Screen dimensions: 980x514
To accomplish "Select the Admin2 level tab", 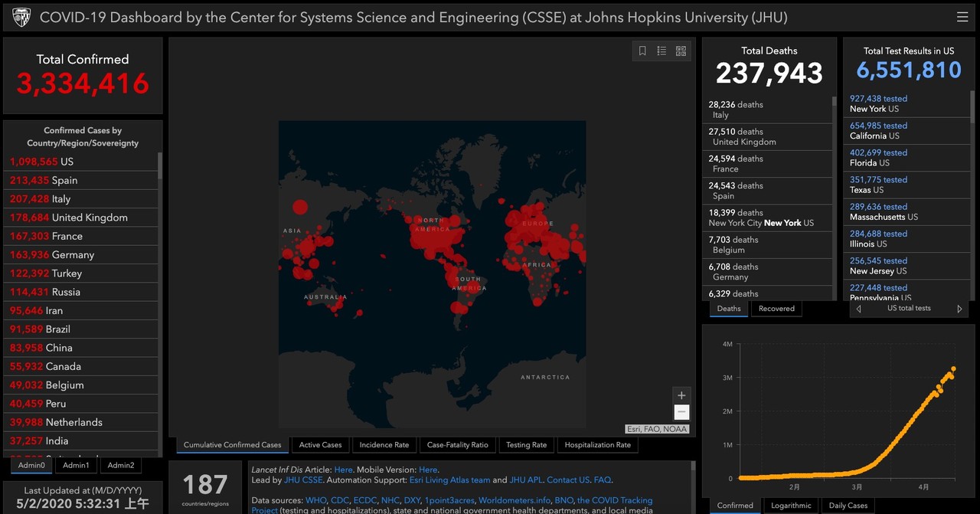I will pyautogui.click(x=121, y=466).
